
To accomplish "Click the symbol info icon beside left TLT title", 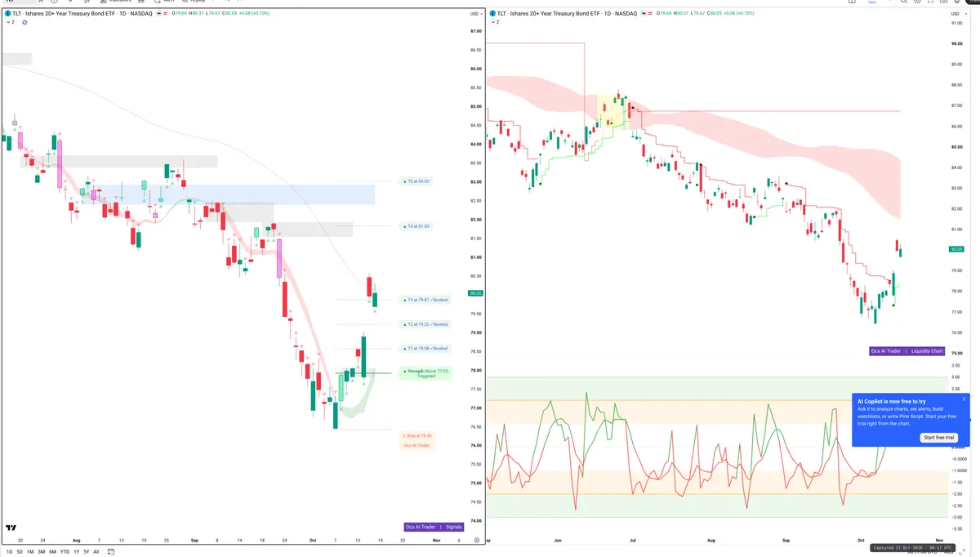I will point(7,14).
